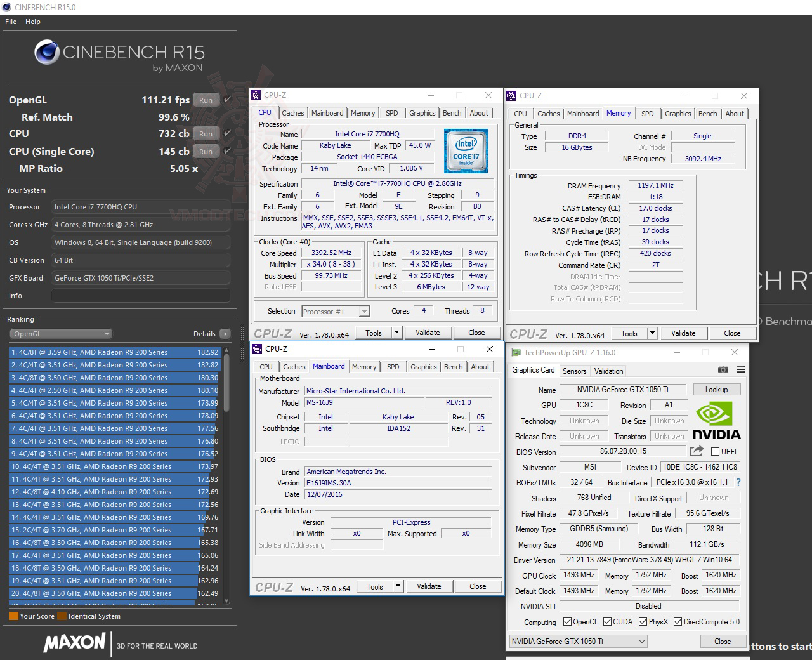Open ranking Details arrow button
The height and width of the screenshot is (660, 812).
pyautogui.click(x=225, y=334)
